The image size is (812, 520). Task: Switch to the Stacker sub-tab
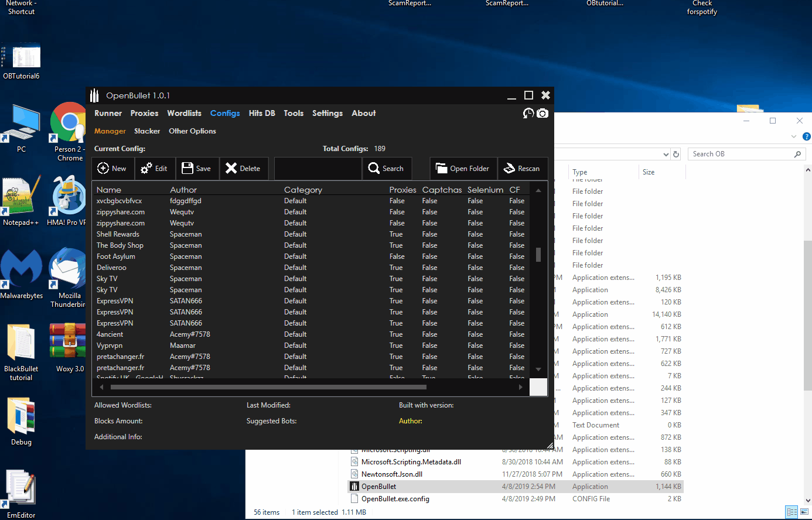click(147, 131)
